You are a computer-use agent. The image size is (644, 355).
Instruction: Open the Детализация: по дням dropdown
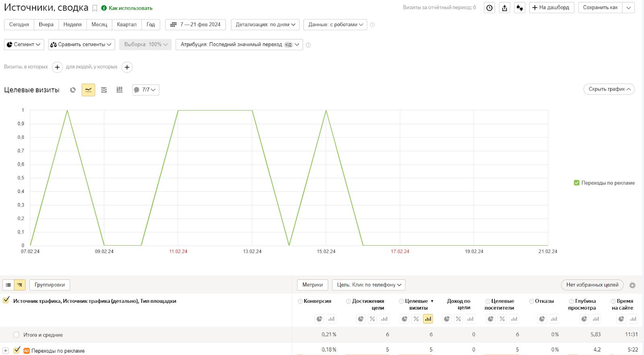point(265,25)
